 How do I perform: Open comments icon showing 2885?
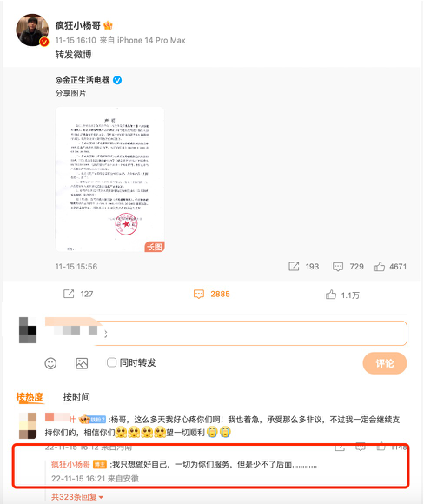(199, 294)
